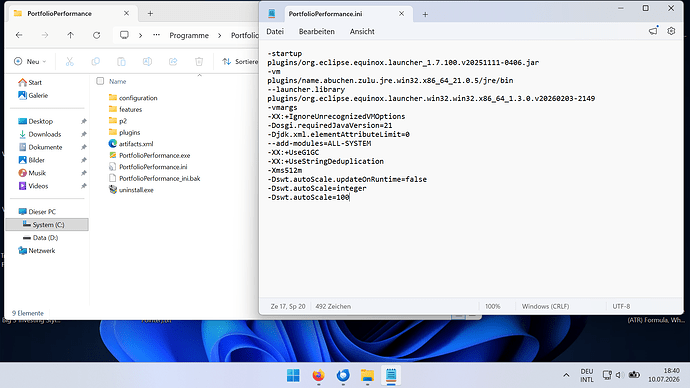
Task: Open the Windows Start menu
Action: coord(293,376)
